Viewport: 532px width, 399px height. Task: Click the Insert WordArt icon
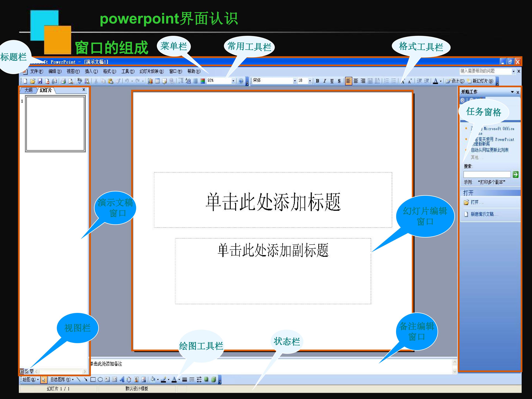[122, 380]
